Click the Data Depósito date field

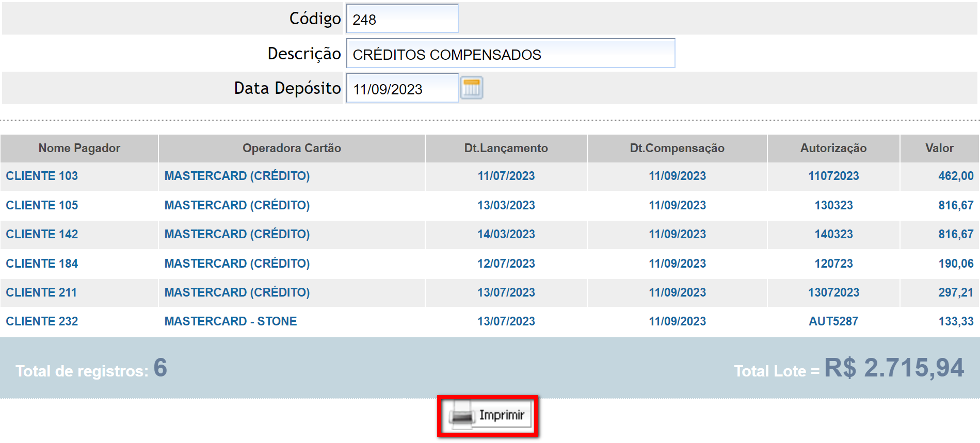(401, 89)
